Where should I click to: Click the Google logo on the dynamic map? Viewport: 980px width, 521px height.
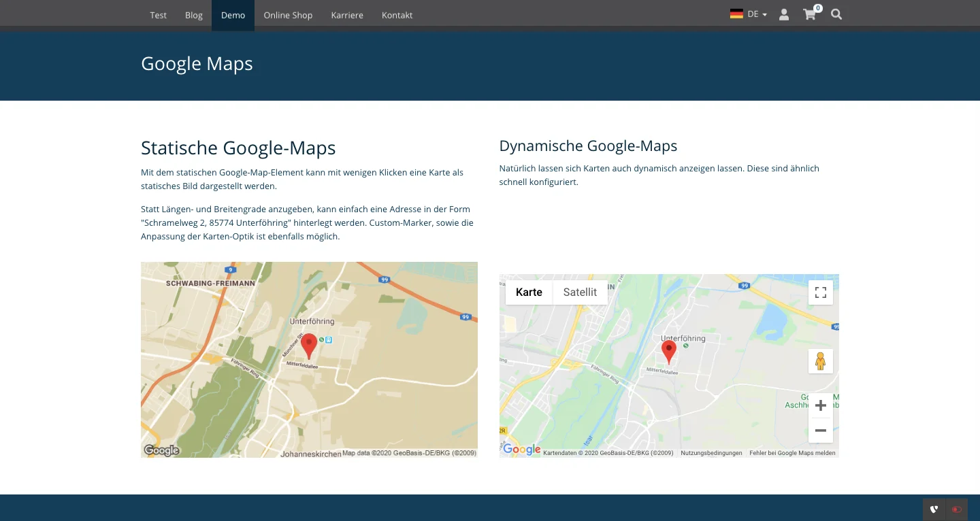521,449
